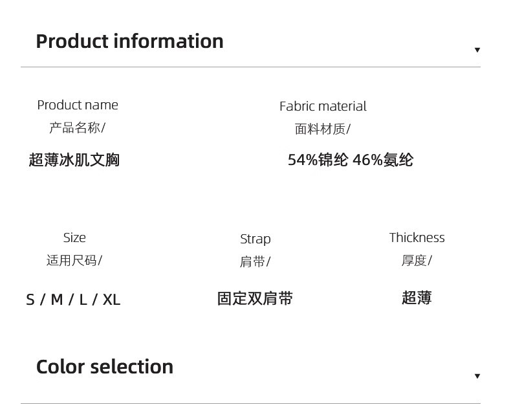Screen dimensions: 511x420
Task: Select the 超薄 thickness value
Action: pyautogui.click(x=417, y=298)
